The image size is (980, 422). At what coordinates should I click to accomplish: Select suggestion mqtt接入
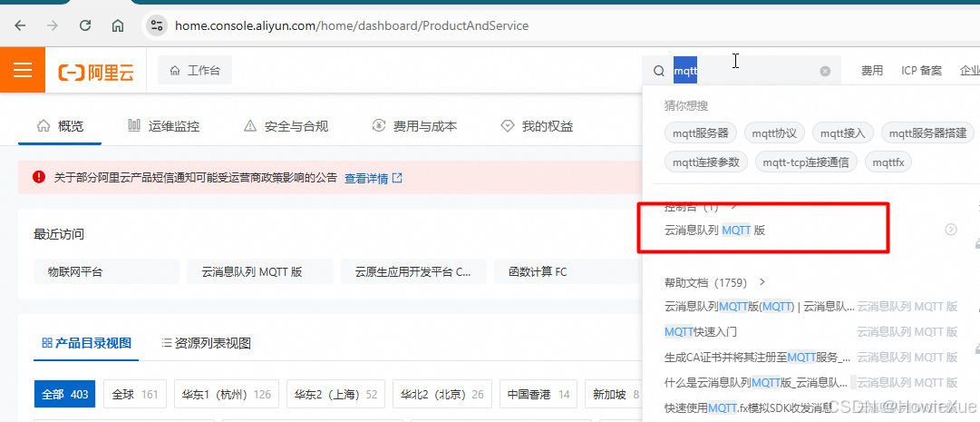(842, 132)
